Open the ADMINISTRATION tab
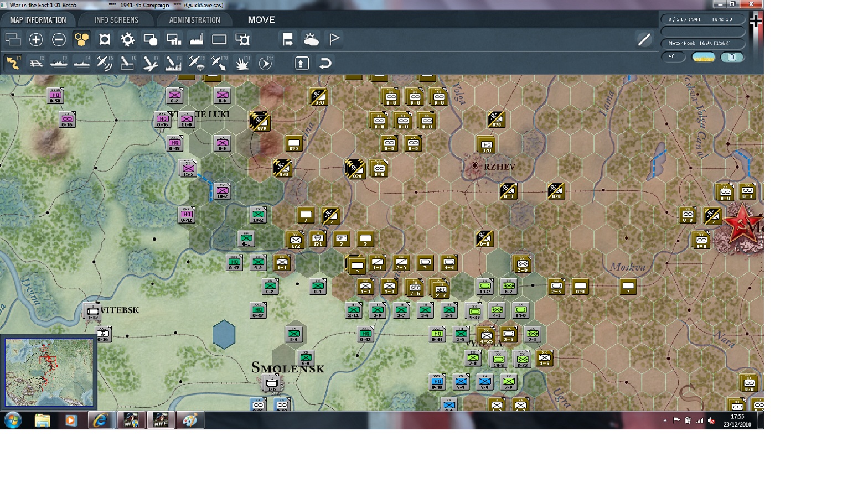 point(194,20)
